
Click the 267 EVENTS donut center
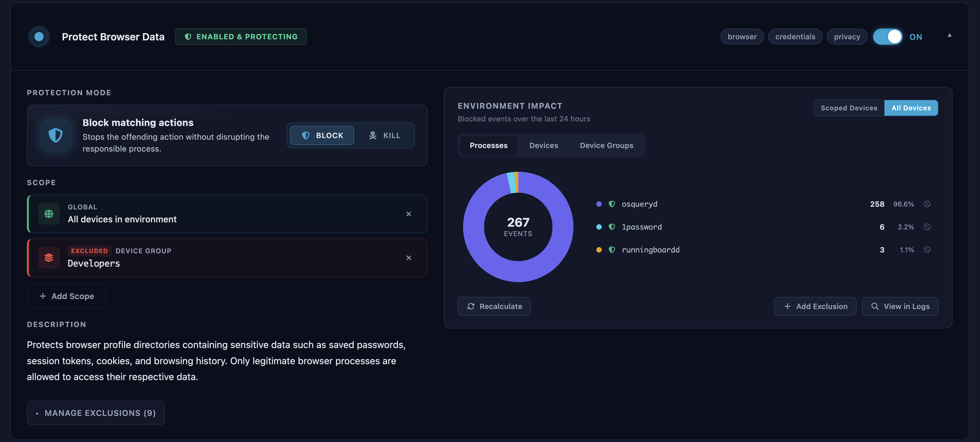click(518, 227)
